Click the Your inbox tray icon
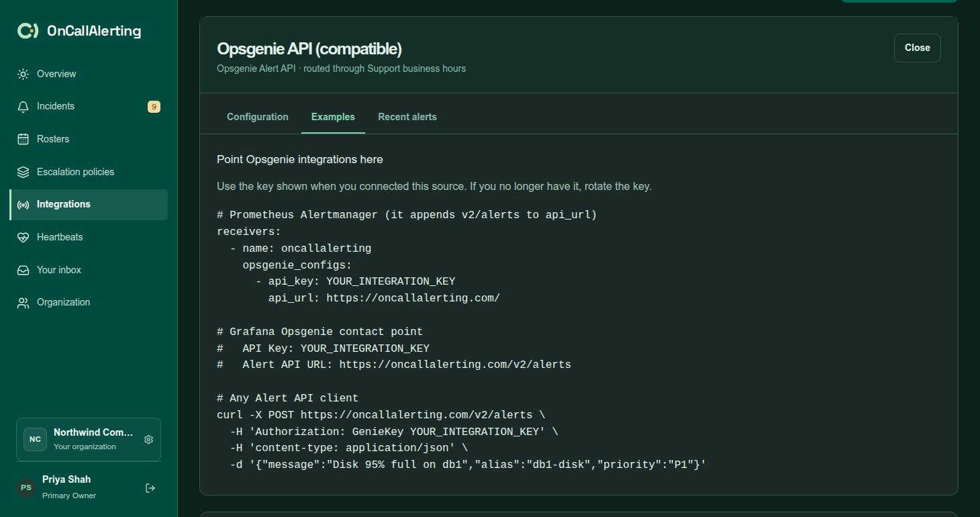 pos(23,270)
